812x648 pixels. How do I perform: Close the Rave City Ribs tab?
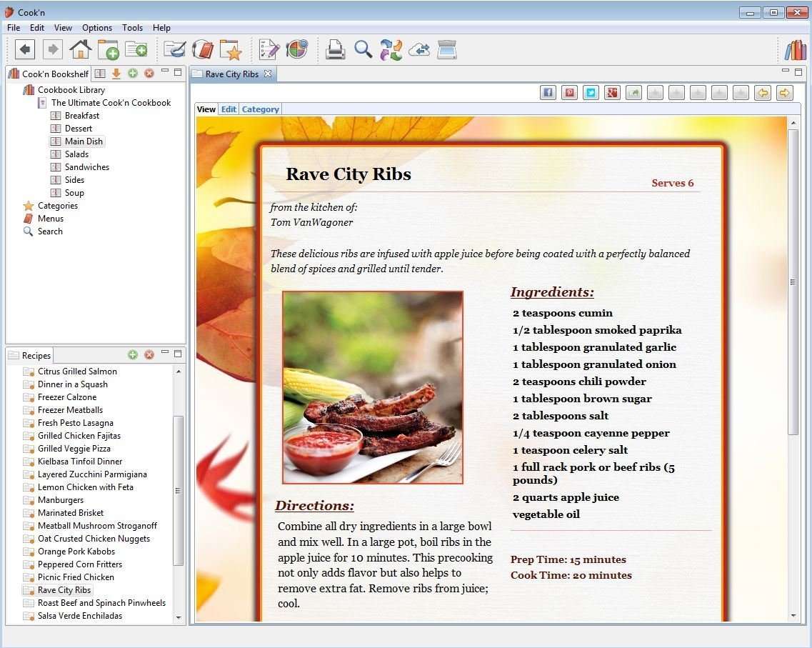pyautogui.click(x=268, y=74)
